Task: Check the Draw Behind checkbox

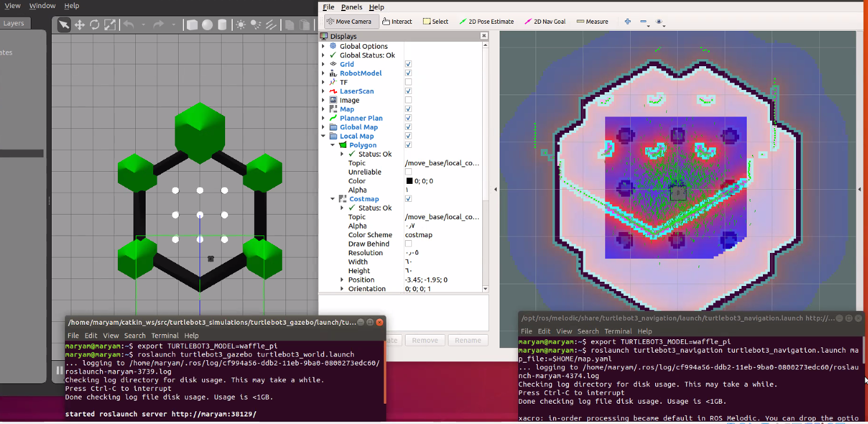Action: [408, 244]
